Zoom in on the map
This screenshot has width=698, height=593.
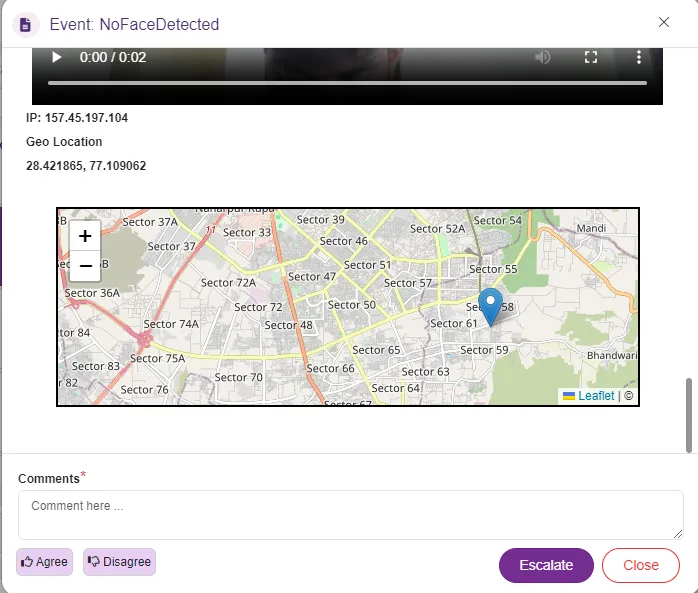click(85, 236)
